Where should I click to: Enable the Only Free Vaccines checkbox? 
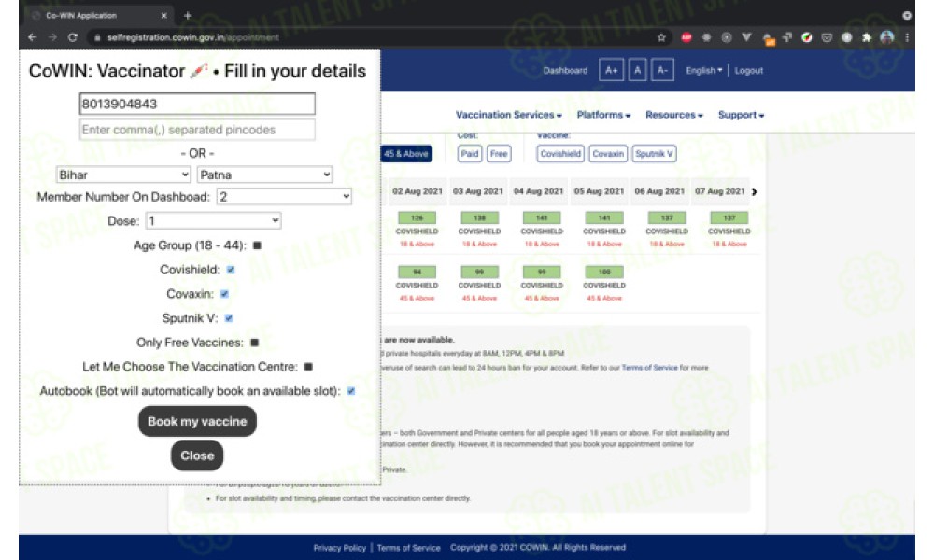[255, 343]
